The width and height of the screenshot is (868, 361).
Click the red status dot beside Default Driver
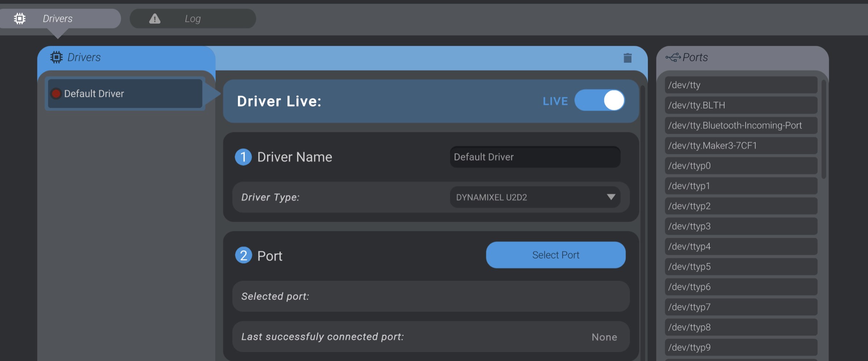(x=56, y=94)
